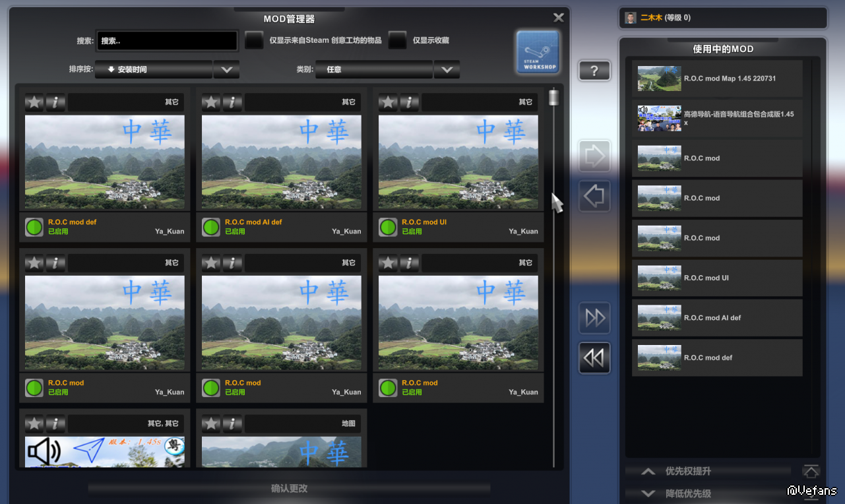This screenshot has width=845, height=504.
Task: Click the double left arrows button
Action: pos(594,358)
